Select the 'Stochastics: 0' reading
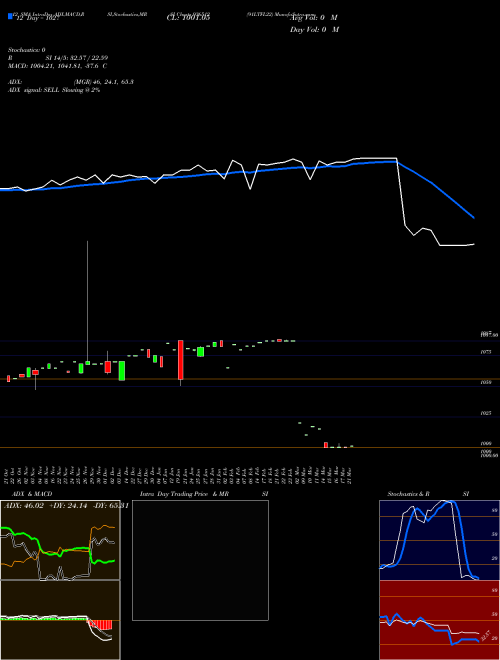This screenshot has width=500, height=660. point(27,50)
